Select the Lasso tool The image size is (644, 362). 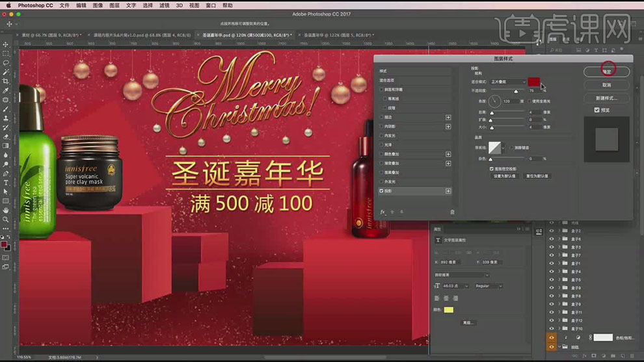(6, 63)
